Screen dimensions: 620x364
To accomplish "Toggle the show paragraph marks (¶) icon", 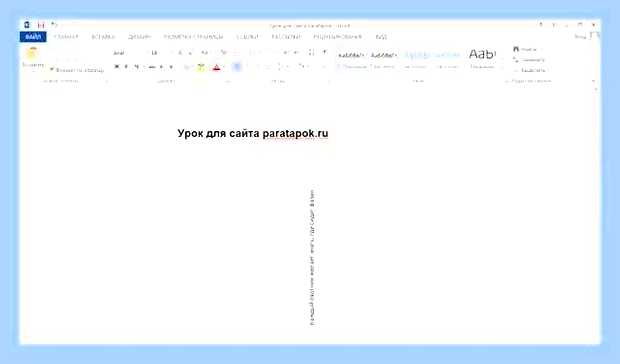I will [x=325, y=52].
